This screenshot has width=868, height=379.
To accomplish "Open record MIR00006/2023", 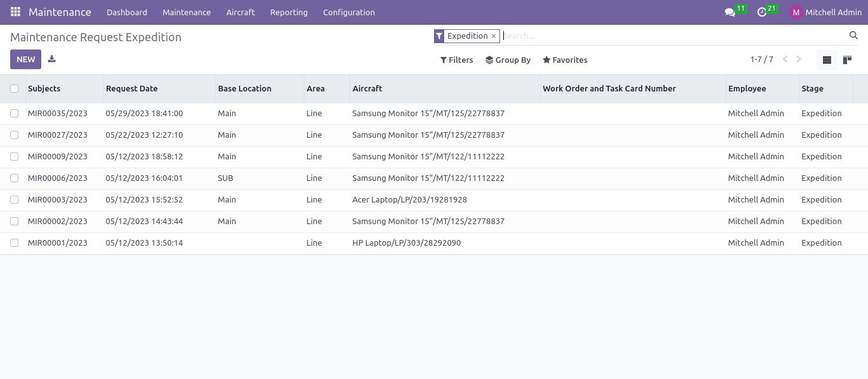I will [x=57, y=178].
